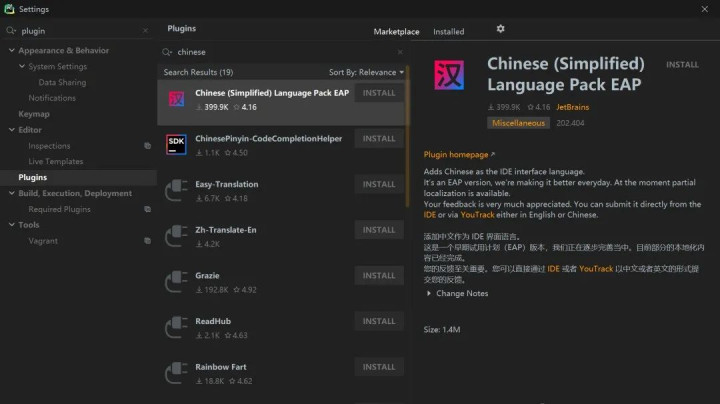Screen dimensions: 720x404
Task: Switch to the Installed tab
Action: click(x=448, y=31)
